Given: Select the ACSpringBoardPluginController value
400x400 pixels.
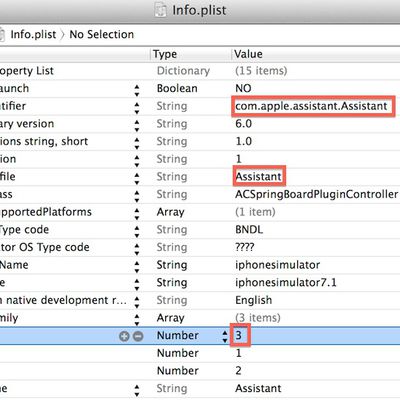Looking at the screenshot, I should (x=317, y=194).
